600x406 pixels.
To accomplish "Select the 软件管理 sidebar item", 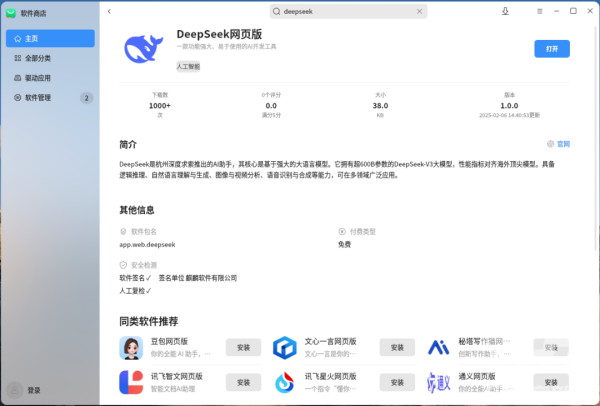I will point(50,98).
